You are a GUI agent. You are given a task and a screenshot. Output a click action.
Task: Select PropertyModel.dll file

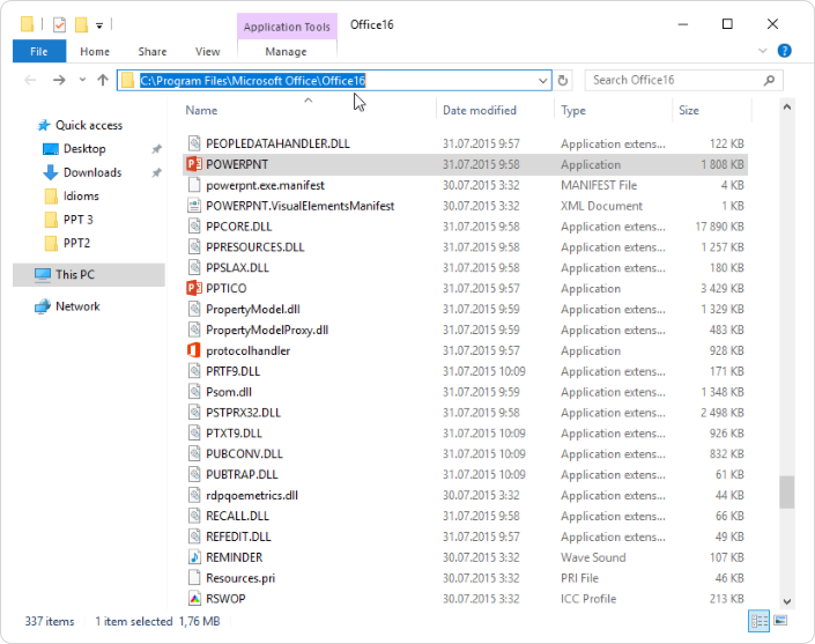coord(465,309)
